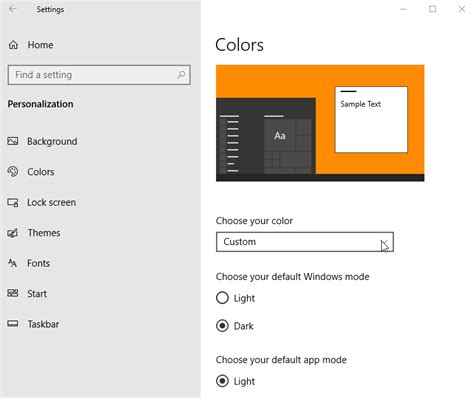The height and width of the screenshot is (398, 474).
Task: Select Colors in the sidebar
Action: (41, 172)
